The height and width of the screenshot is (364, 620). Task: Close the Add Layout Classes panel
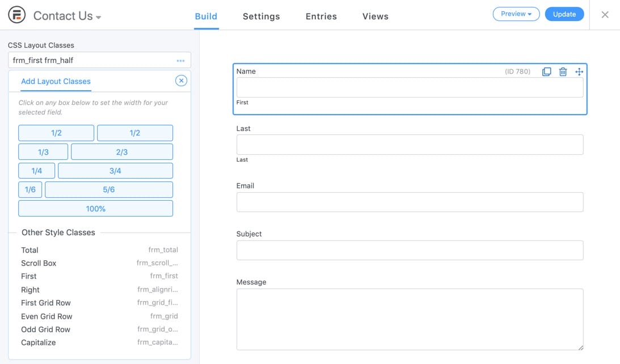[x=181, y=81]
